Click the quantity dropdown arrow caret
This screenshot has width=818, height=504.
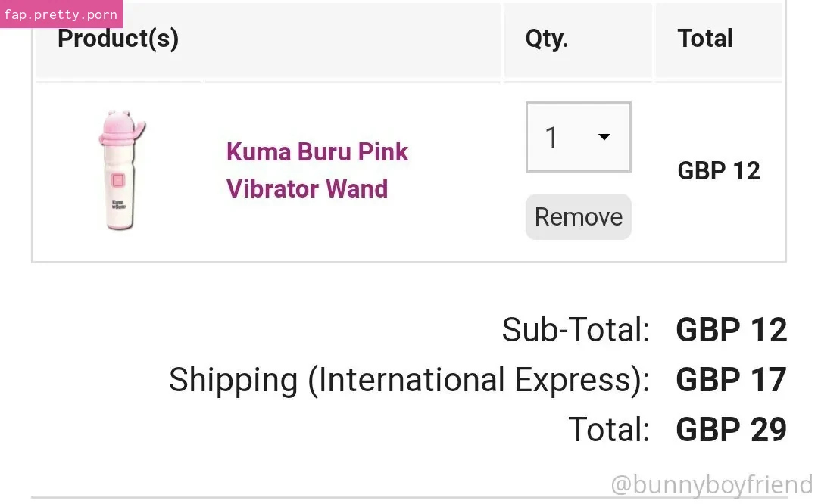(x=604, y=137)
